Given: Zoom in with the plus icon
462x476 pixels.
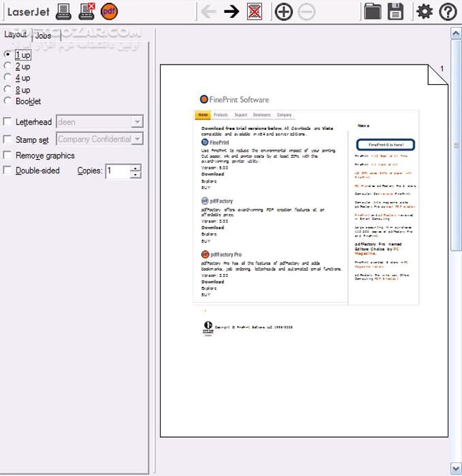Looking at the screenshot, I should tap(284, 11).
